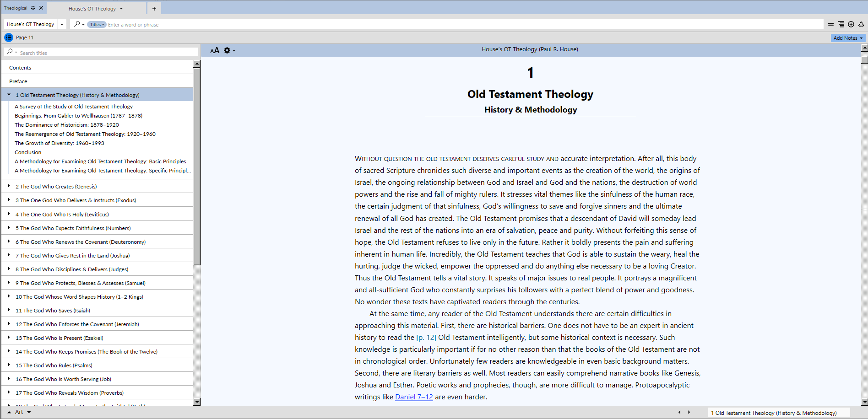The width and height of the screenshot is (868, 419).
Task: Expand 12 The God Who Enforces the Covenant
Action: click(x=9, y=323)
